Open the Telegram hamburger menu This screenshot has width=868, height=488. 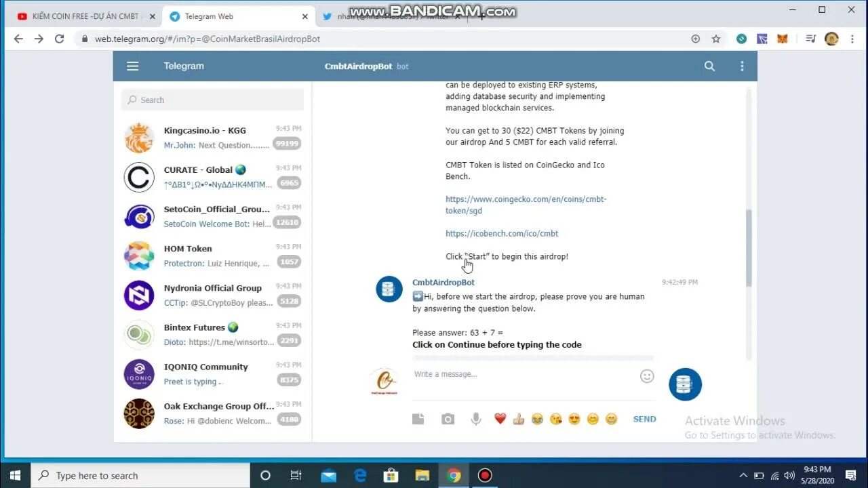(x=132, y=66)
